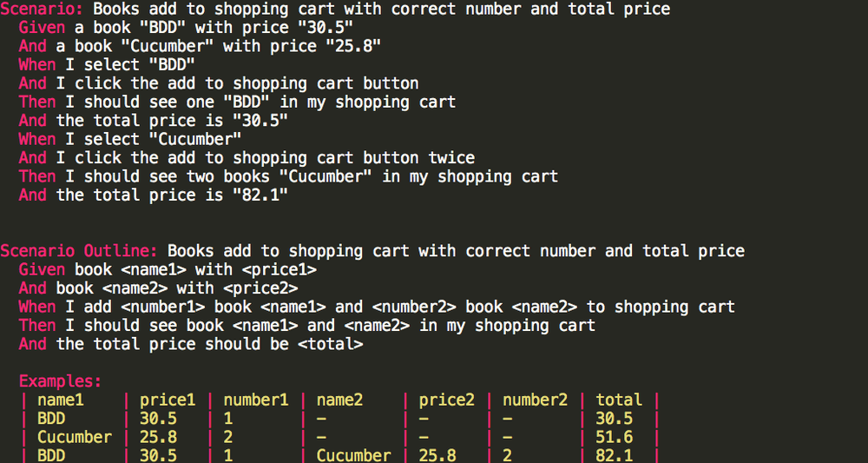Click "25.8" in the price2 table column
868x463 pixels.
437,455
